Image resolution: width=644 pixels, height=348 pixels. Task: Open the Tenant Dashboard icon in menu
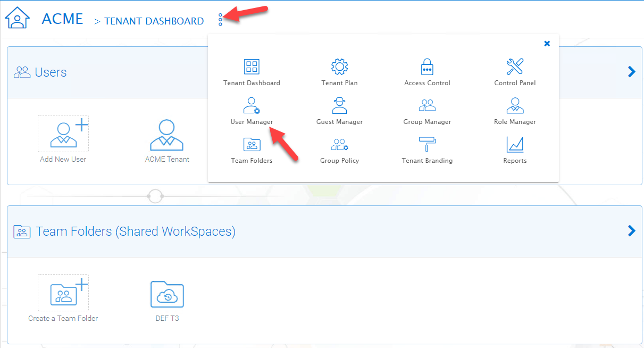click(252, 67)
